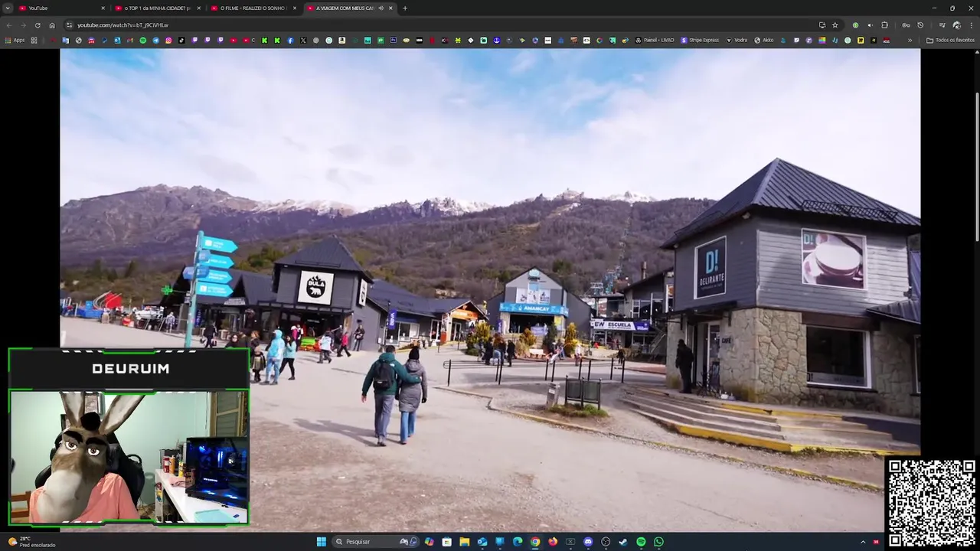Image resolution: width=980 pixels, height=551 pixels.
Task: Open Microsoft Edge from the taskbar
Action: [518, 542]
